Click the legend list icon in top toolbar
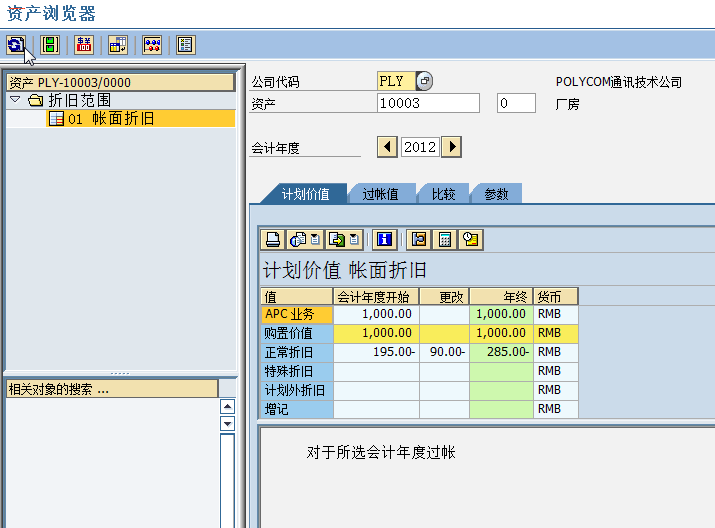 (186, 45)
